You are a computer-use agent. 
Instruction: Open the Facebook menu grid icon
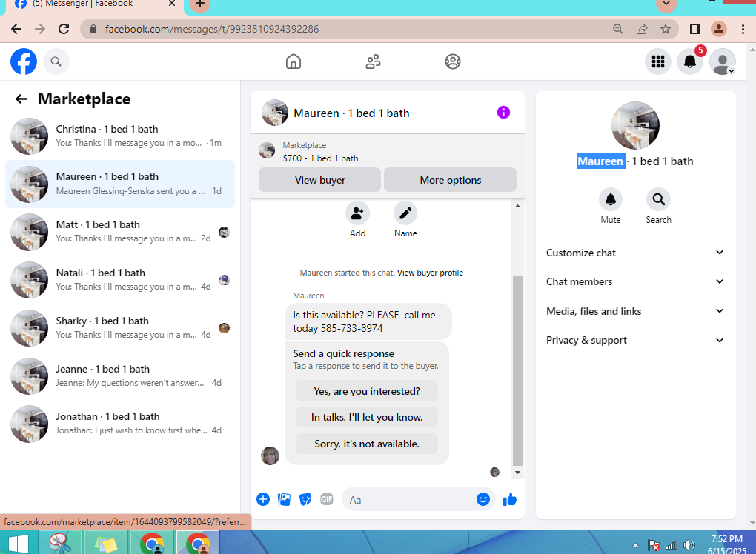point(658,61)
